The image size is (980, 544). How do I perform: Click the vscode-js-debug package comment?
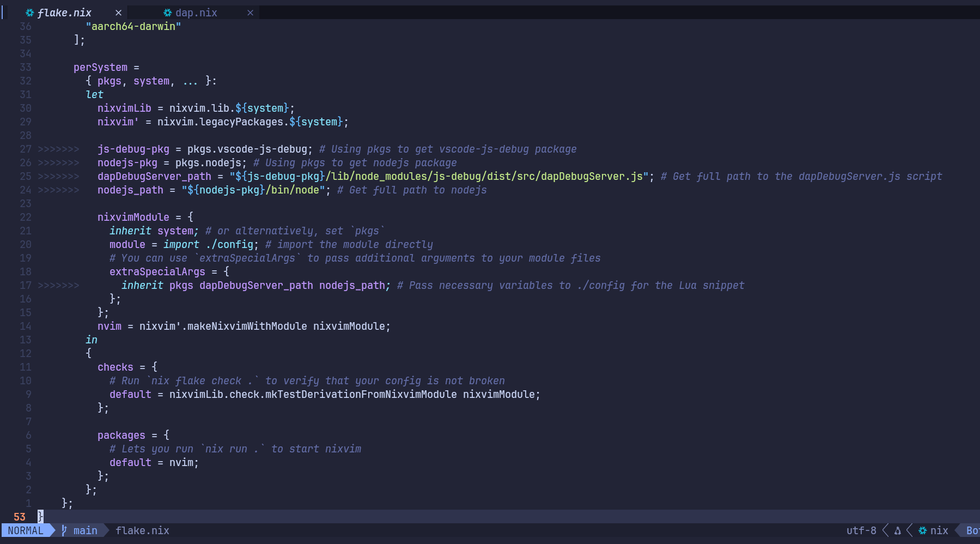tap(448, 149)
